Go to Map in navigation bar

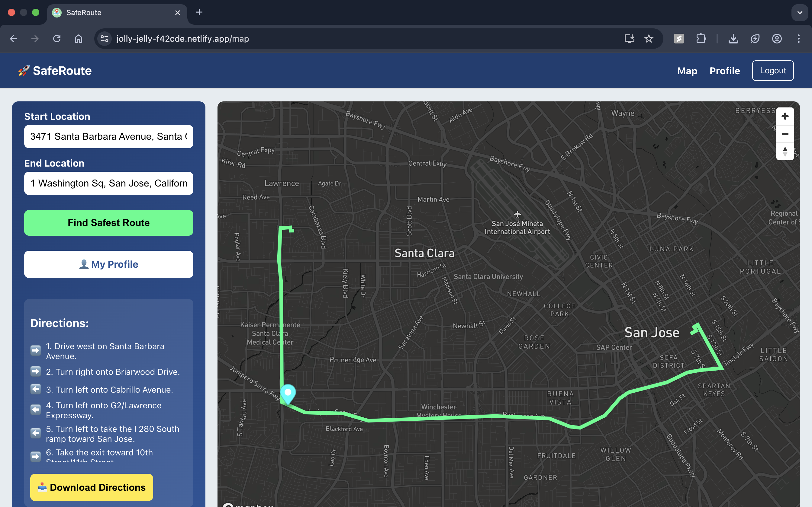pyautogui.click(x=687, y=71)
